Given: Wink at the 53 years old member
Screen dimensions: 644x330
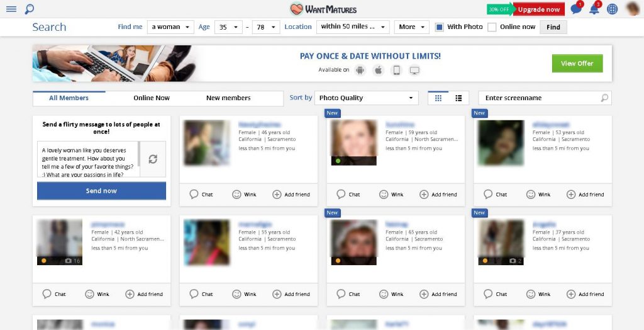Looking at the screenshot, I should pyautogui.click(x=538, y=194).
